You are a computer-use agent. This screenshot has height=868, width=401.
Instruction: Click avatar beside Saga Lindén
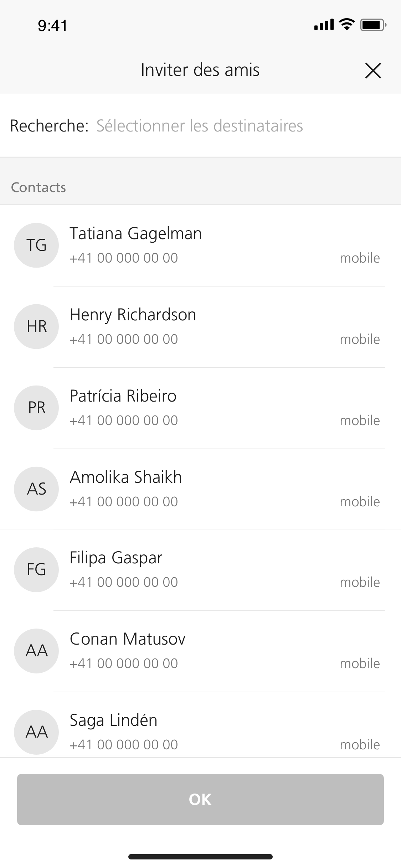point(36,732)
